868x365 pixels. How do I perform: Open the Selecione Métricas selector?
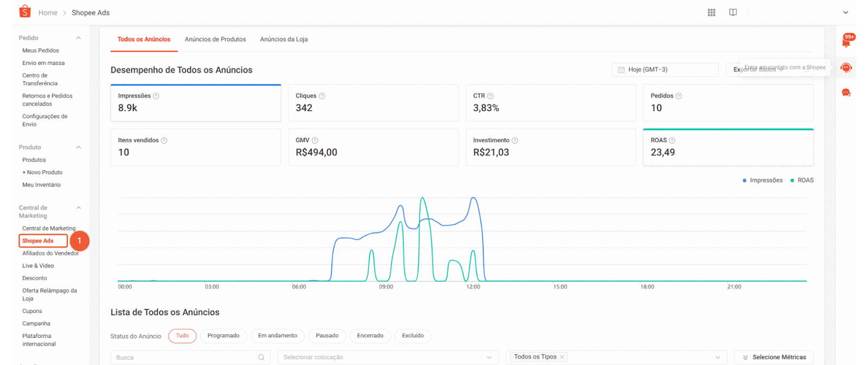(774, 357)
